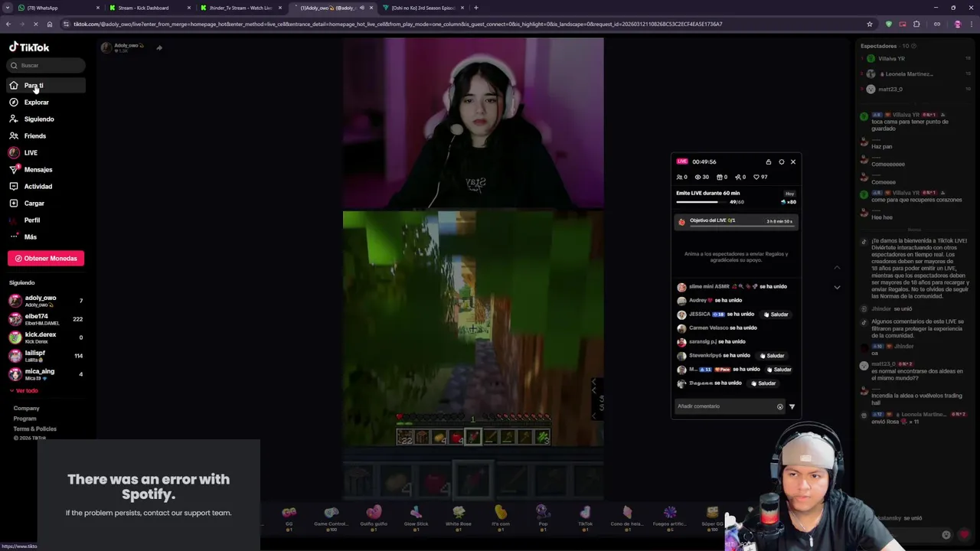Open matt23_0 in viewers list
The image size is (980, 551).
(890, 90)
